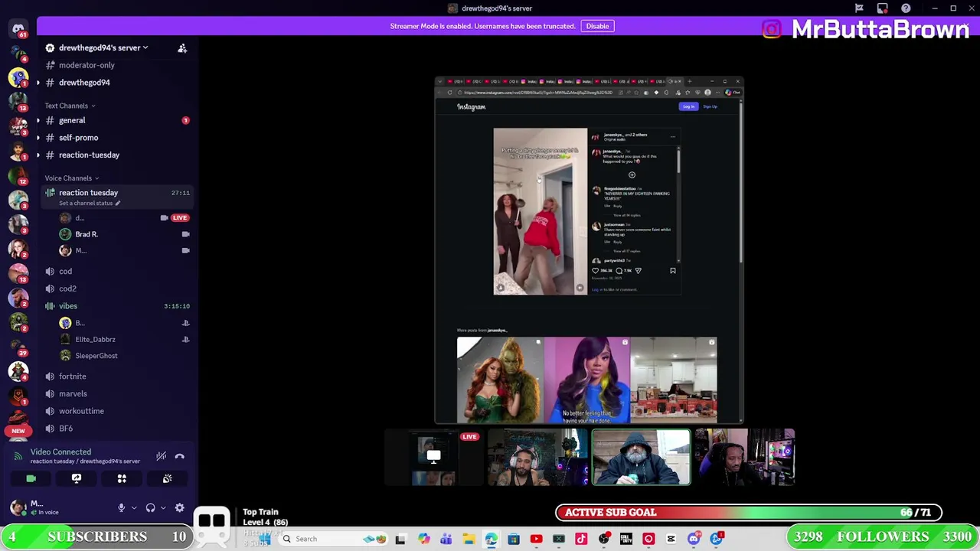Open User Settings gear icon
This screenshot has width=980, height=551.
179,507
